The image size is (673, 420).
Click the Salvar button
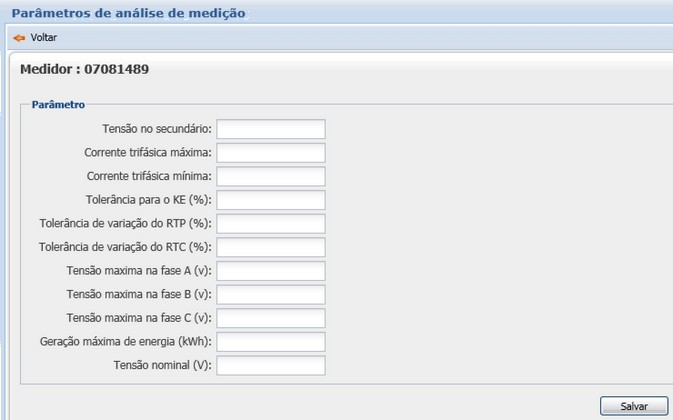[x=634, y=406]
